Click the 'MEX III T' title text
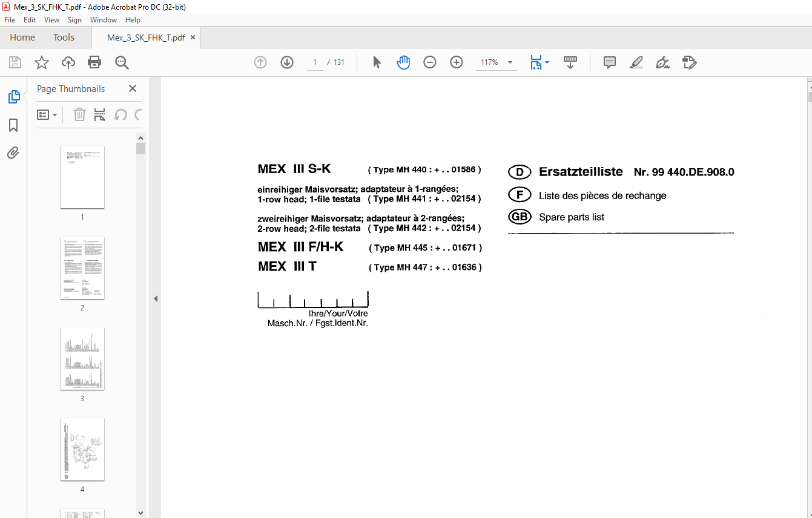 (x=287, y=266)
